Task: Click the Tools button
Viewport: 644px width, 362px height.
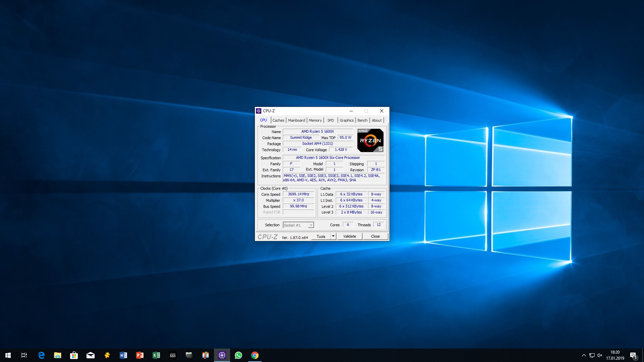Action: [321, 236]
